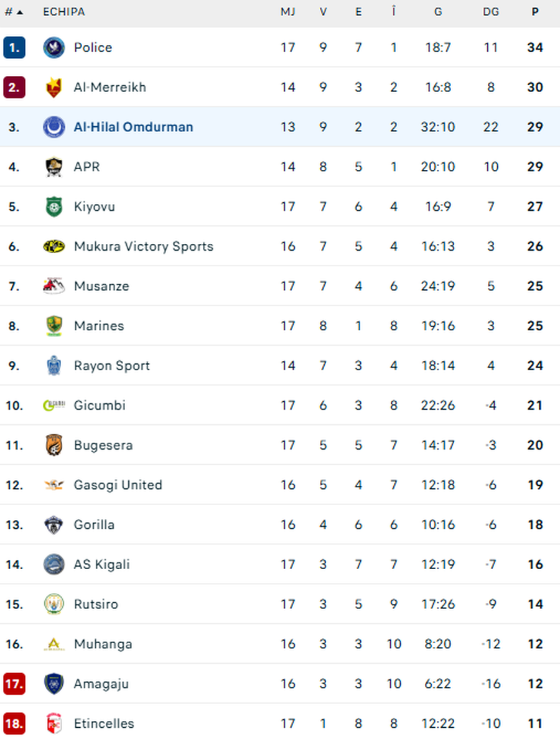Click the red rank 18 relegation badge
This screenshot has height=739, width=560.
[x=14, y=723]
